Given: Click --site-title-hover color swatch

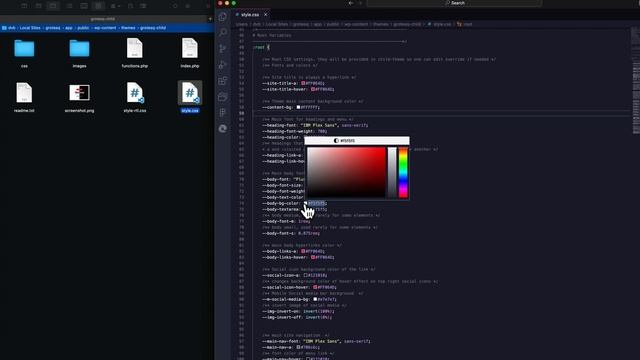Looking at the screenshot, I should (313, 89).
